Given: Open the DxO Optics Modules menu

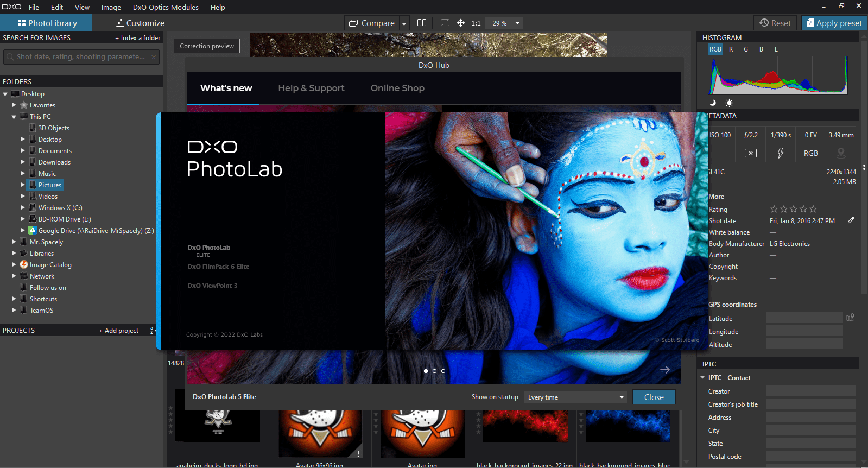Looking at the screenshot, I should (x=166, y=7).
